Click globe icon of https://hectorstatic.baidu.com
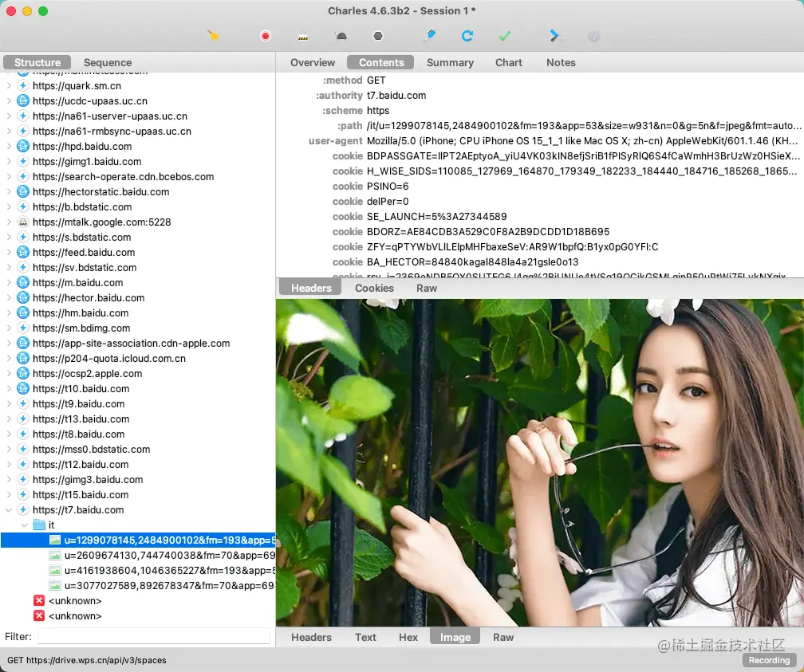 point(23,191)
